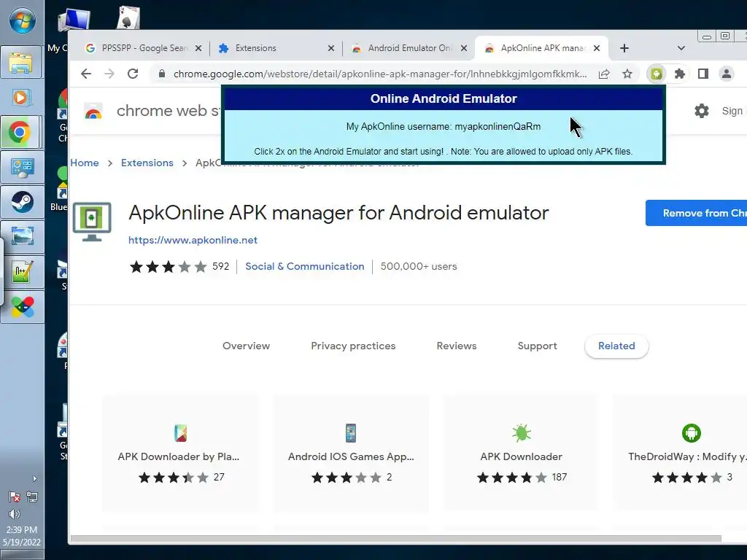Screen dimensions: 747x560
Task: Reload the current page
Action: pyautogui.click(x=133, y=74)
